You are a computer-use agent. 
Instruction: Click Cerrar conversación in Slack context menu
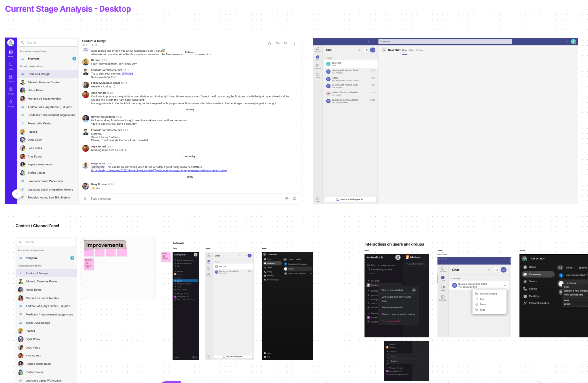[x=398, y=321]
